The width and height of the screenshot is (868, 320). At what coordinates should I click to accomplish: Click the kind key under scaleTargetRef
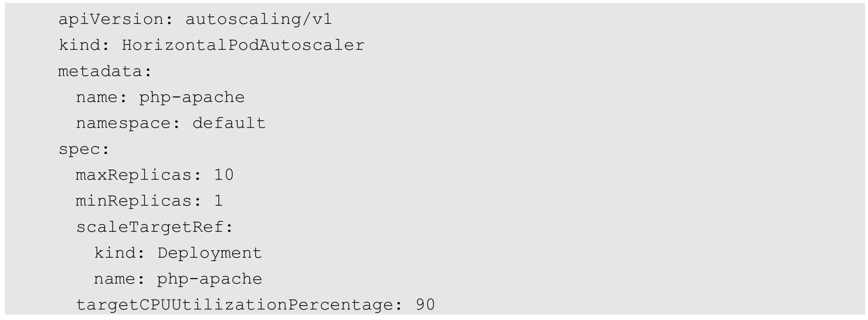(115, 253)
